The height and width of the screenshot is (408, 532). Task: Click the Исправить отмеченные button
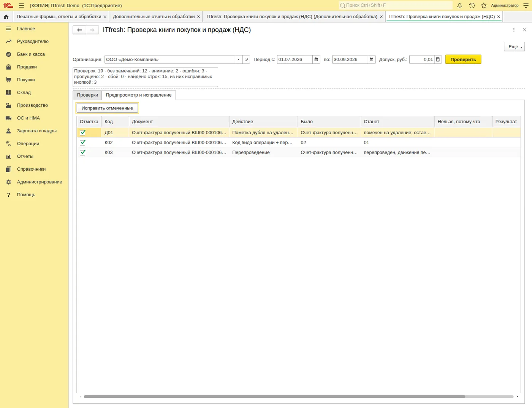coord(107,108)
